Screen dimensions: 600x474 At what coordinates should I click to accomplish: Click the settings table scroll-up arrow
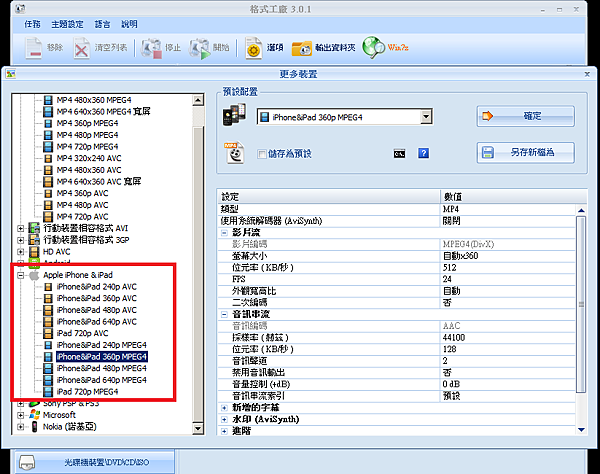tap(581, 210)
